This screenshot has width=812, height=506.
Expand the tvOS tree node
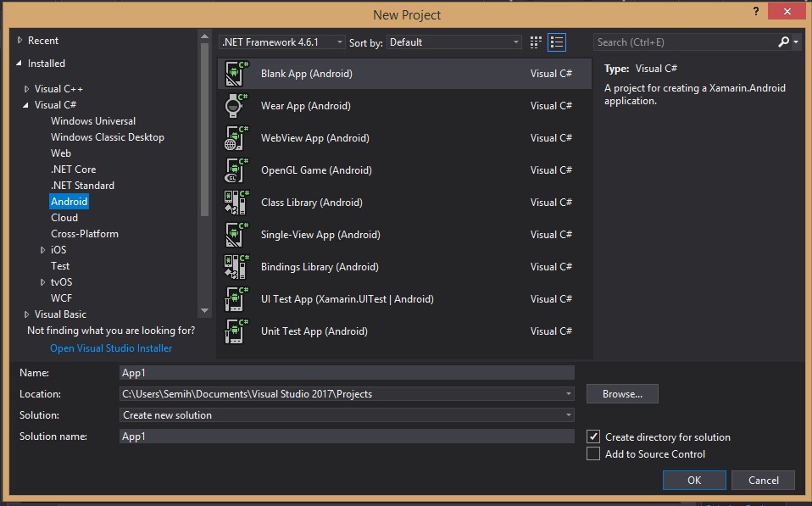pyautogui.click(x=43, y=282)
